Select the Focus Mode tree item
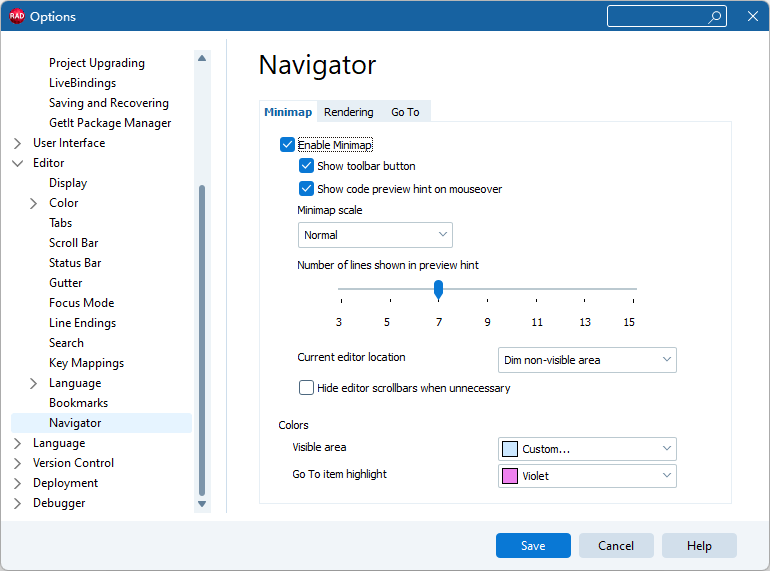The height and width of the screenshot is (571, 770). pos(82,303)
